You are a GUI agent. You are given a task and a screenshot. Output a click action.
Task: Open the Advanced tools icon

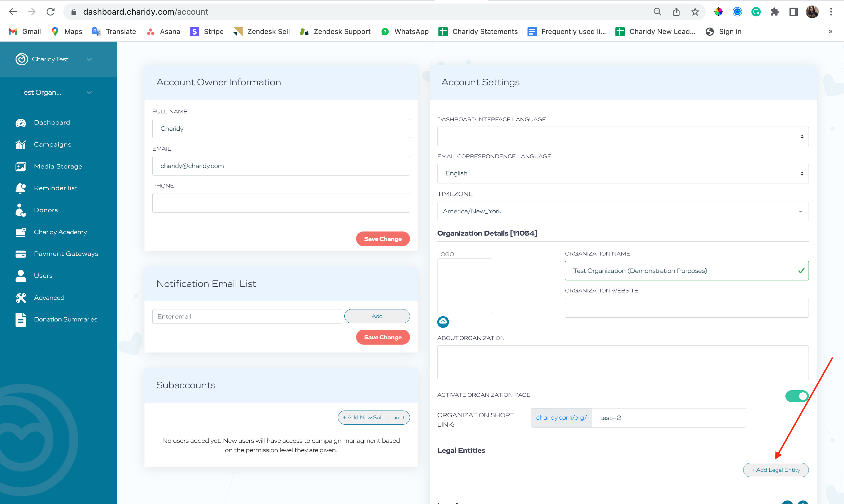tap(21, 298)
